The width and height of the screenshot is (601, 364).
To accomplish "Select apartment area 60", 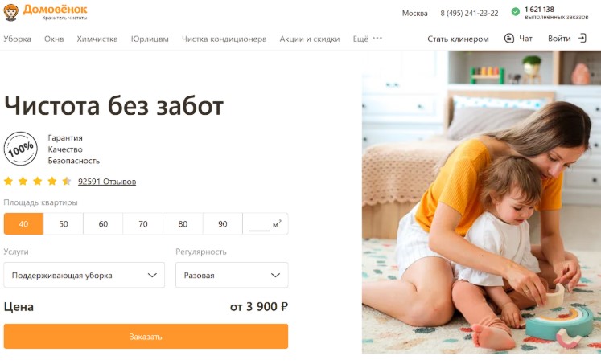I will coord(103,224).
